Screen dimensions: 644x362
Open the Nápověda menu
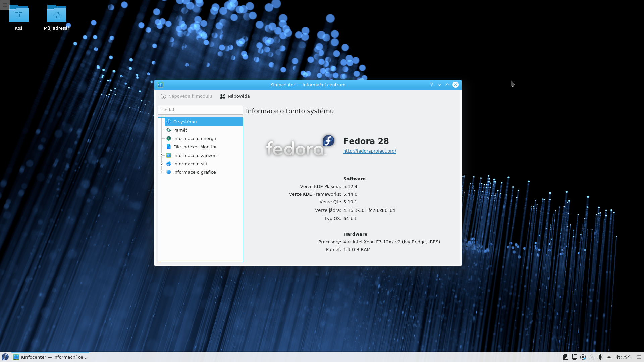[235, 96]
